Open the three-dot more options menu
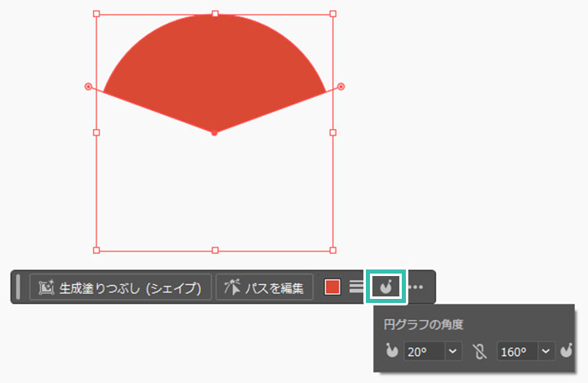This screenshot has width=588, height=383. click(416, 287)
